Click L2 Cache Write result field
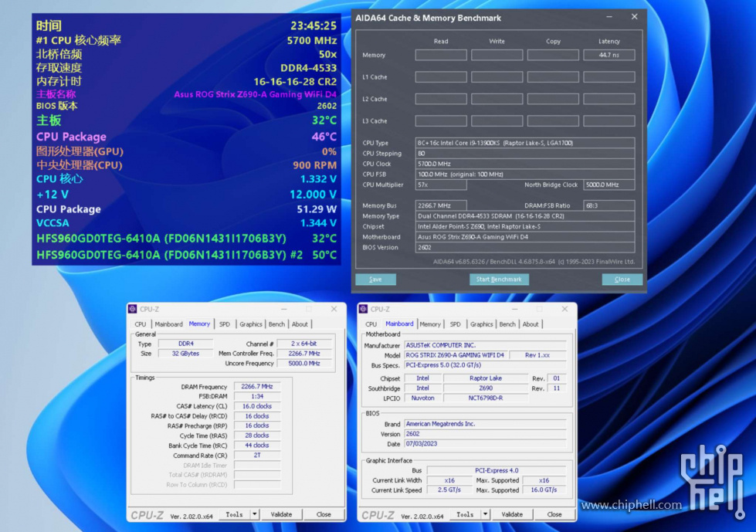 click(497, 99)
